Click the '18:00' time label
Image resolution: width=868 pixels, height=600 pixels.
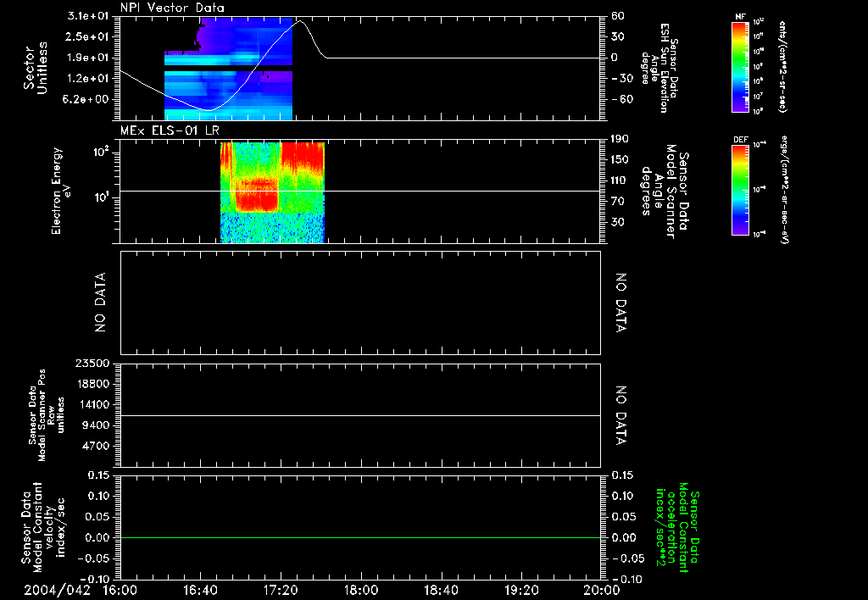coord(361,591)
